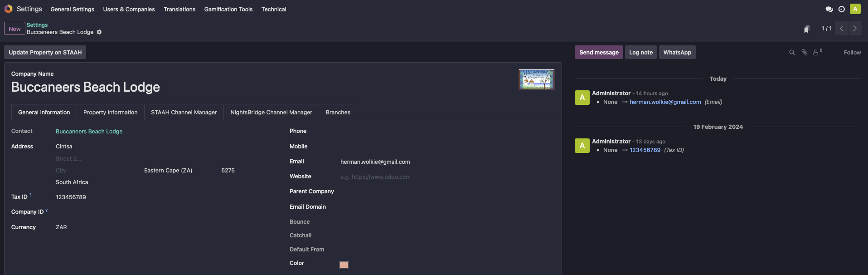Switch to NightsBridge Channel Manager tab
868x275 pixels.
[x=271, y=113]
